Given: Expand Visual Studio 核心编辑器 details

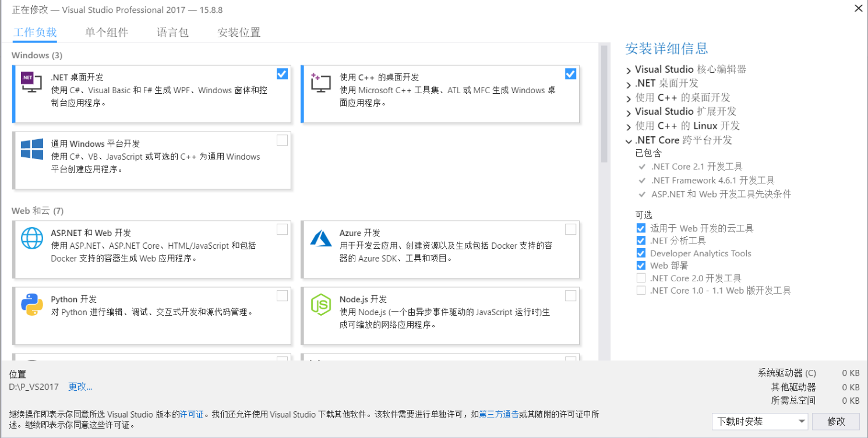Looking at the screenshot, I should coord(629,70).
